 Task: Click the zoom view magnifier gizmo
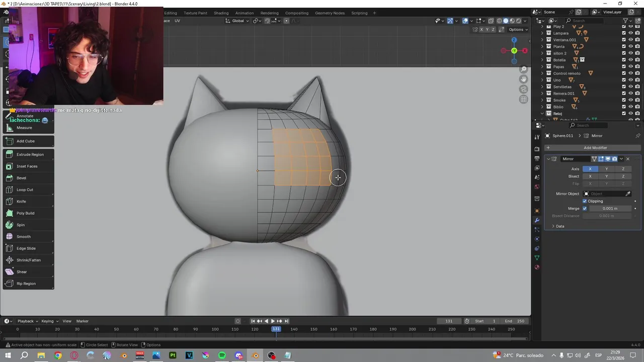[x=524, y=69]
